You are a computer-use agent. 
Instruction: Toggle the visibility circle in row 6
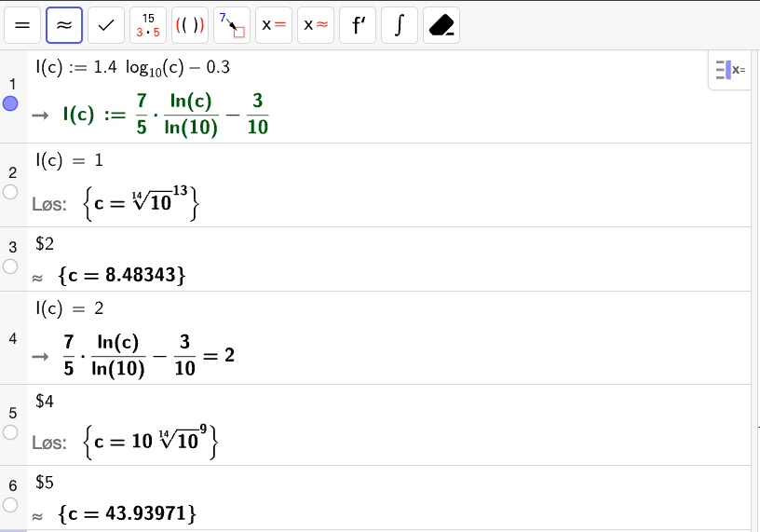click(11, 504)
